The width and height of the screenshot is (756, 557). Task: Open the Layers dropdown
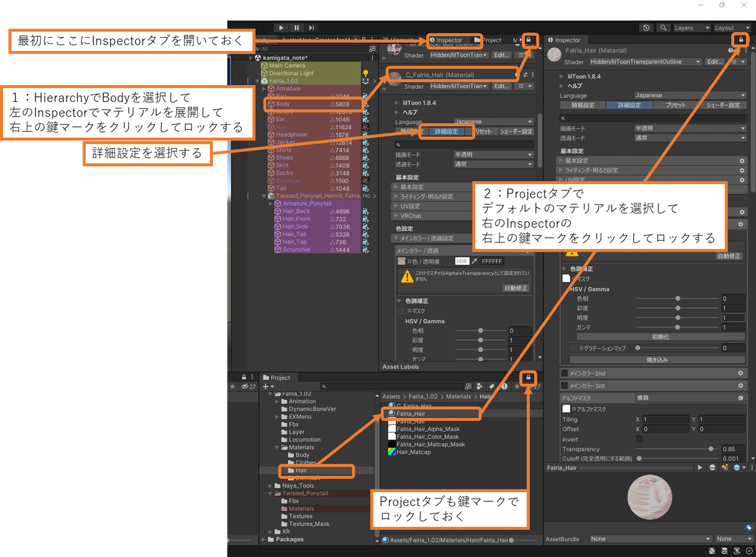[691, 28]
